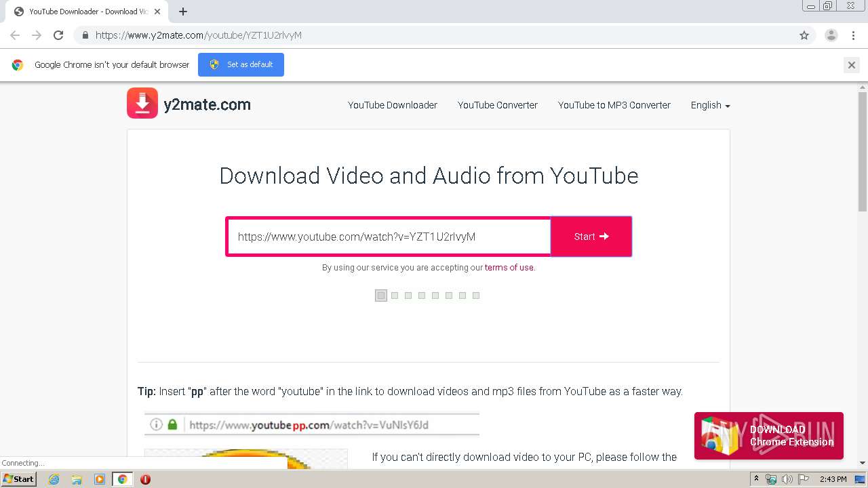868x488 pixels.
Task: Dismiss the default browser notification bar
Action: (852, 65)
